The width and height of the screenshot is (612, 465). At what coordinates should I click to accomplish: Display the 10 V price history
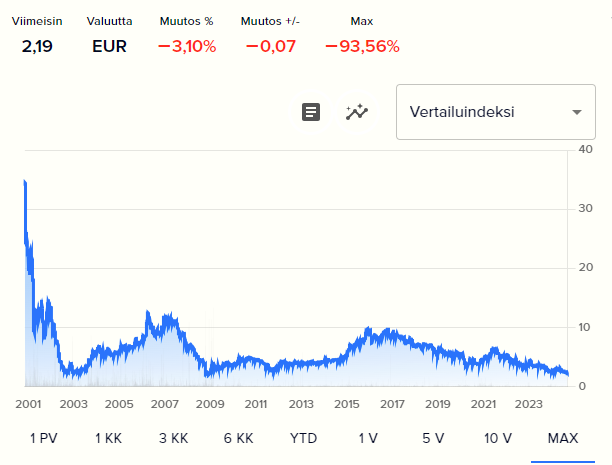point(498,438)
